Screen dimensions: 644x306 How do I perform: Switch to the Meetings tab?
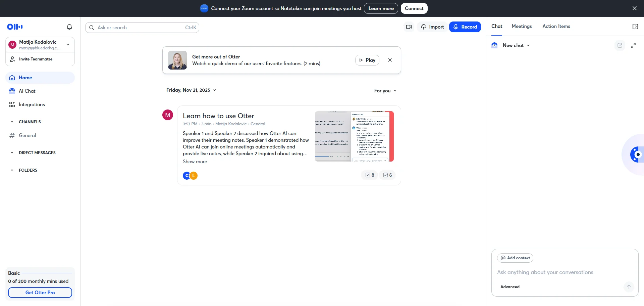click(522, 26)
